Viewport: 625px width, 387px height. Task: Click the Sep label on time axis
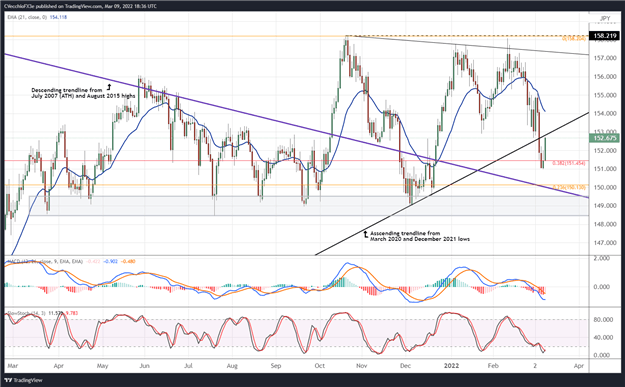276,366
